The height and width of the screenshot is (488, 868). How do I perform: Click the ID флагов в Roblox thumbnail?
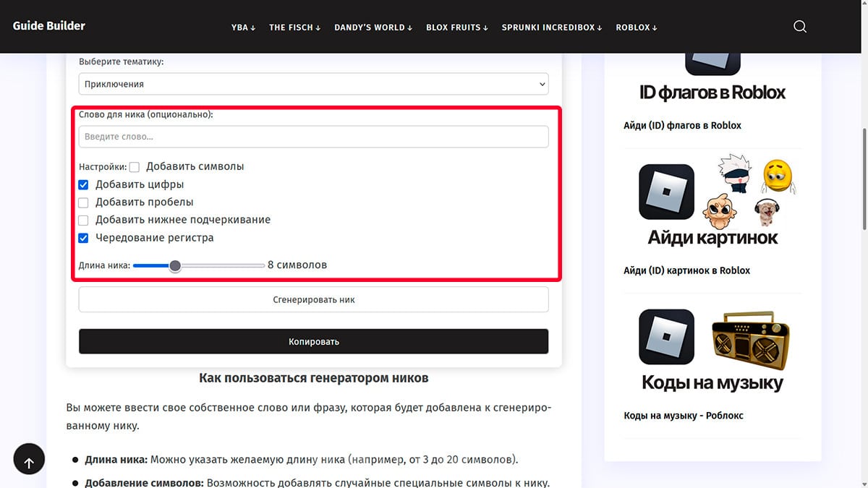[x=712, y=78]
